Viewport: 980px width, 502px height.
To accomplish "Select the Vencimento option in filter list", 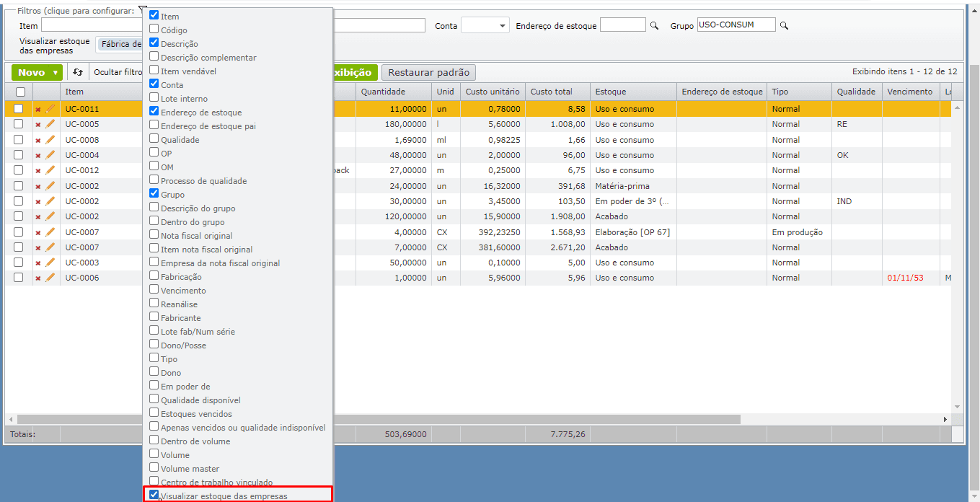I will point(154,290).
